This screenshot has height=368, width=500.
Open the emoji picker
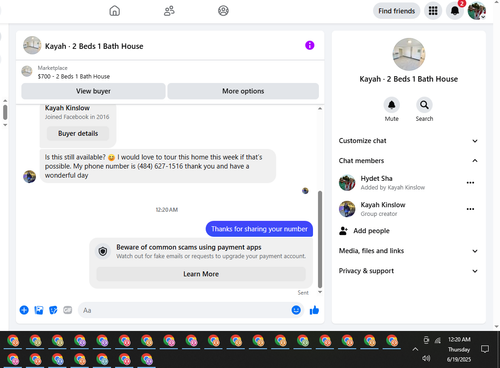(x=296, y=310)
